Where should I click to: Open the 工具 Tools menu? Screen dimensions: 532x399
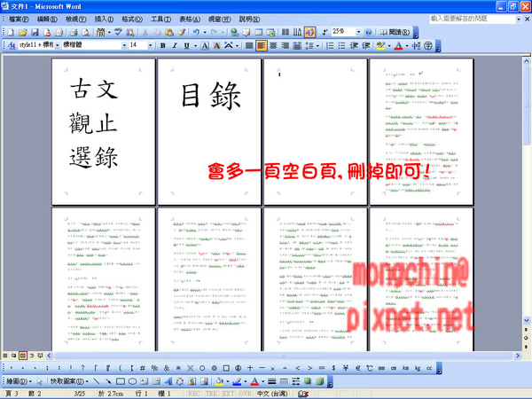tap(160, 19)
